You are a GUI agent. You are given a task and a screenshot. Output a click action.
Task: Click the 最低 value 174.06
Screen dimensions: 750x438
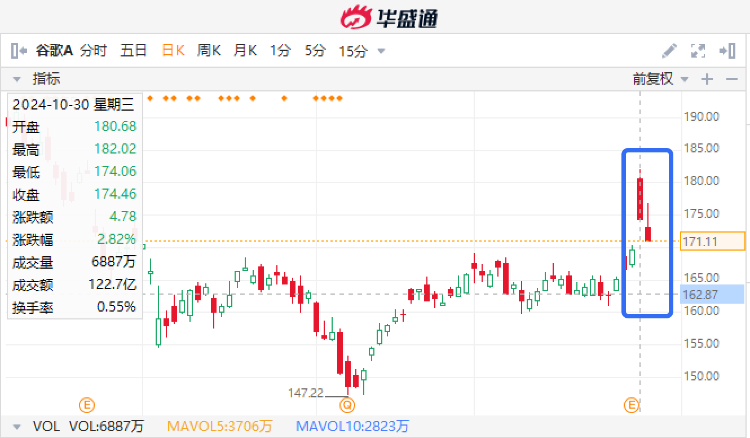point(115,171)
